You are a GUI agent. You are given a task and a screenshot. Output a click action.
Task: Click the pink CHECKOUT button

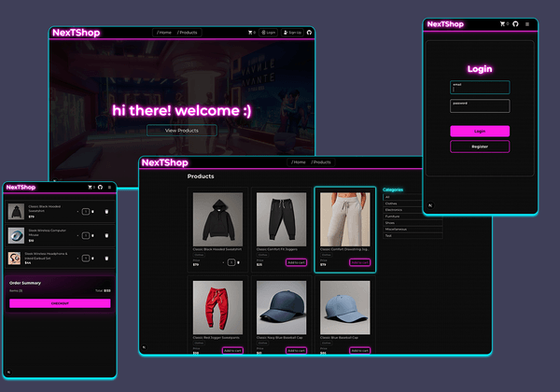point(60,303)
